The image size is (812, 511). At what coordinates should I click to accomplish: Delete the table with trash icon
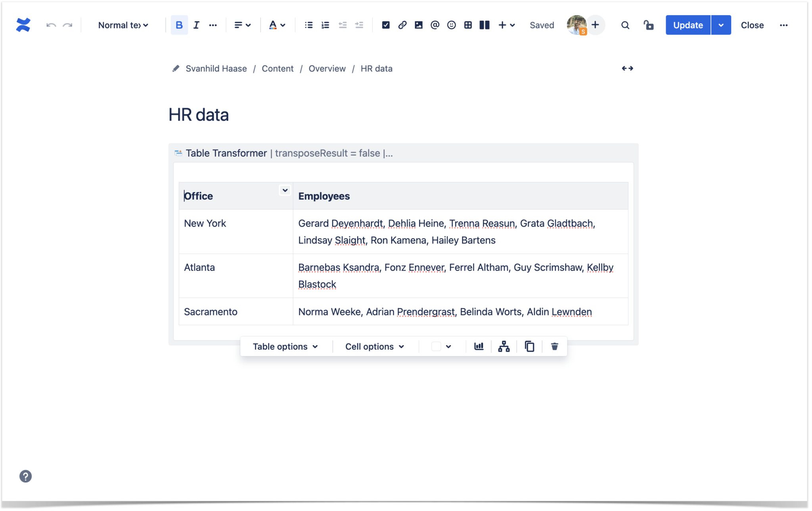tap(554, 346)
